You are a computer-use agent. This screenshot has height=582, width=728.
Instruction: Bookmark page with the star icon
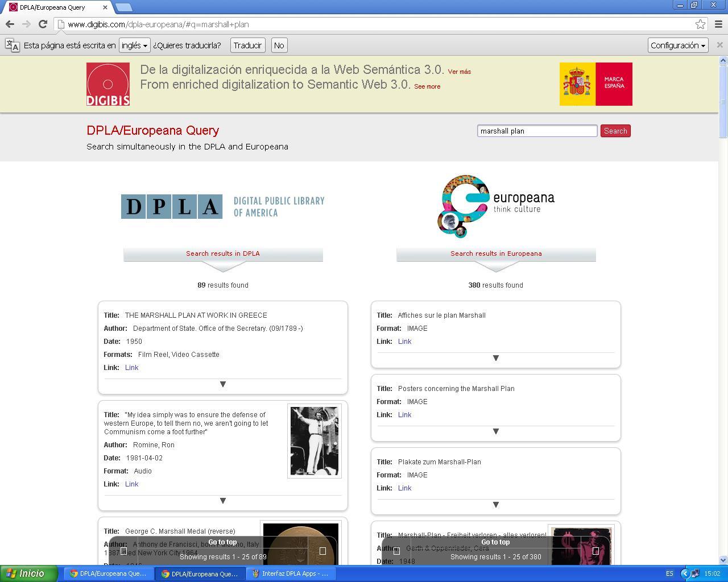coord(700,24)
